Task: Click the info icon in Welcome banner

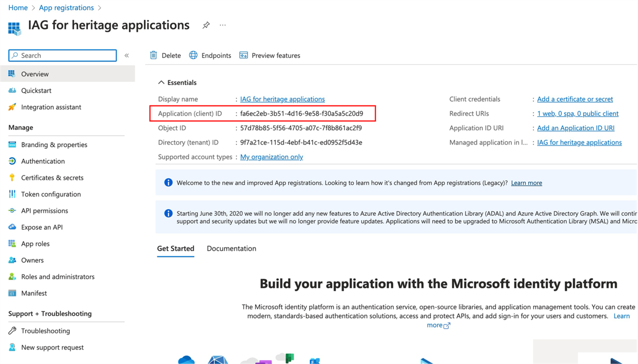Action: tap(168, 183)
